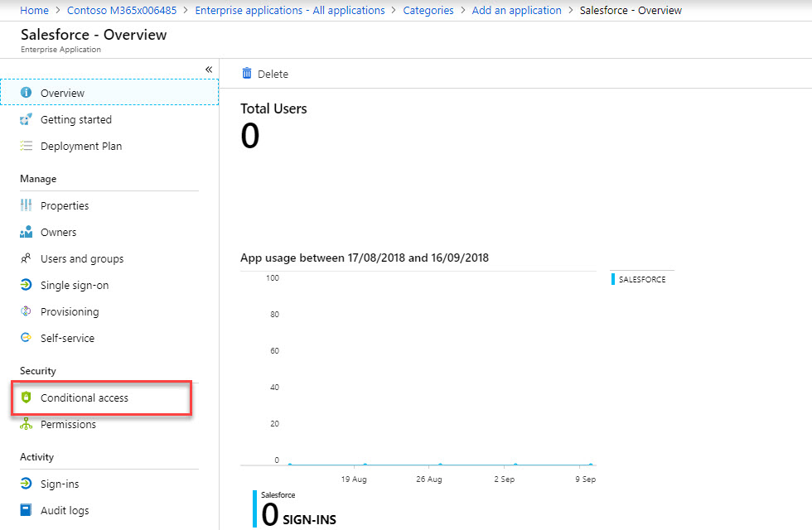Click the Manage section heading

pyautogui.click(x=38, y=179)
